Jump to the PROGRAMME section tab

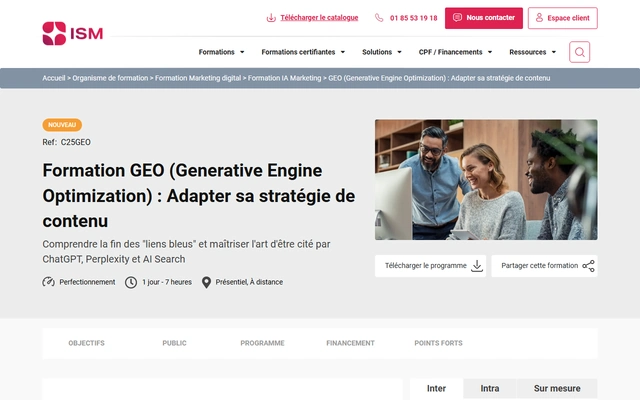262,343
